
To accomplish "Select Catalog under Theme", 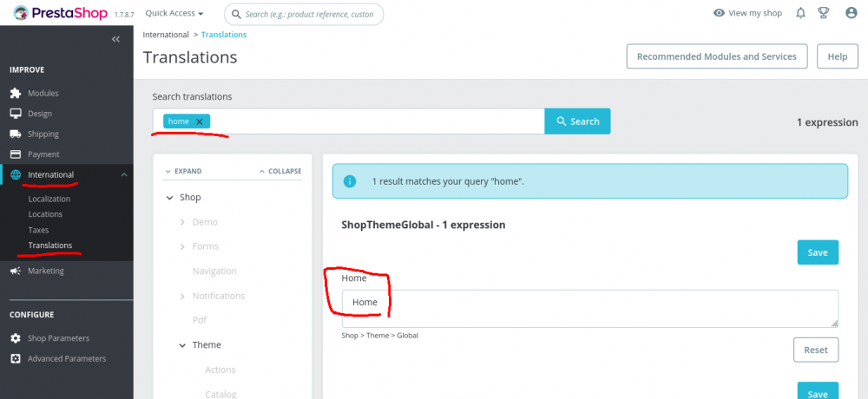I will [x=220, y=394].
